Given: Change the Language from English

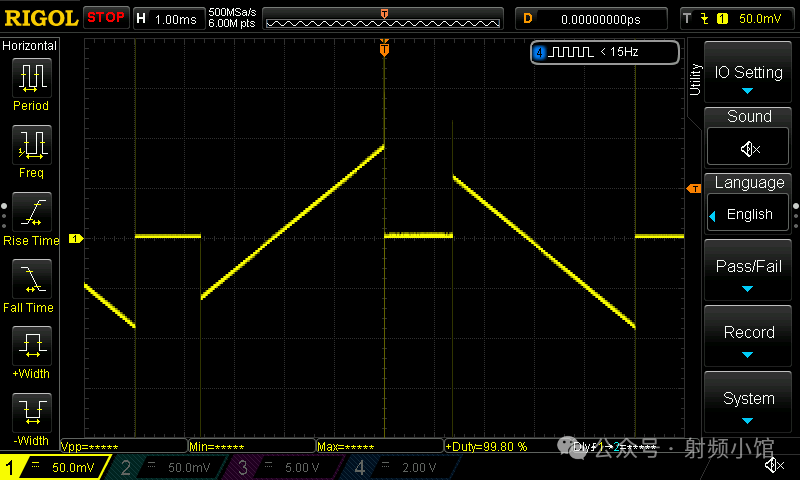Looking at the screenshot, I should click(748, 214).
